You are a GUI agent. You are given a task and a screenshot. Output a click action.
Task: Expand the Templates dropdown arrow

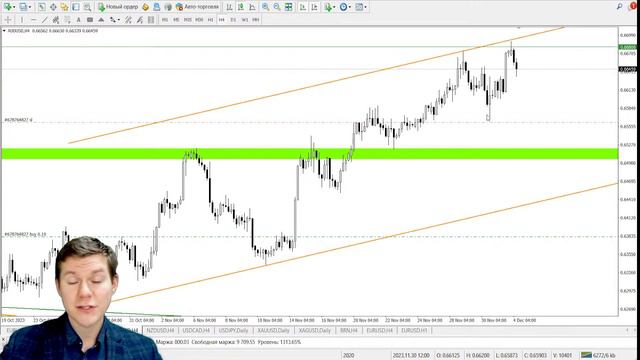365,7
